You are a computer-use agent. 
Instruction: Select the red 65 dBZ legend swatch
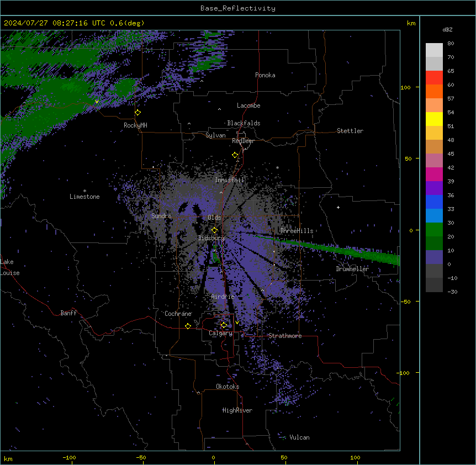434,77
